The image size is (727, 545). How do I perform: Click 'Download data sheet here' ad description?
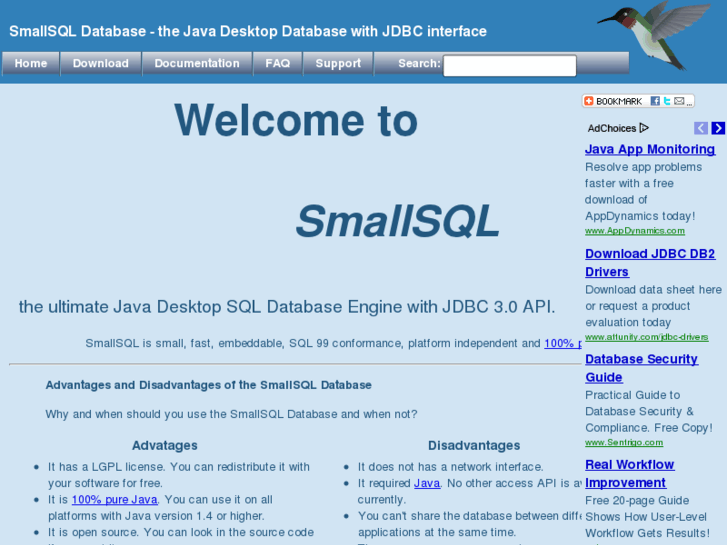pos(653,306)
